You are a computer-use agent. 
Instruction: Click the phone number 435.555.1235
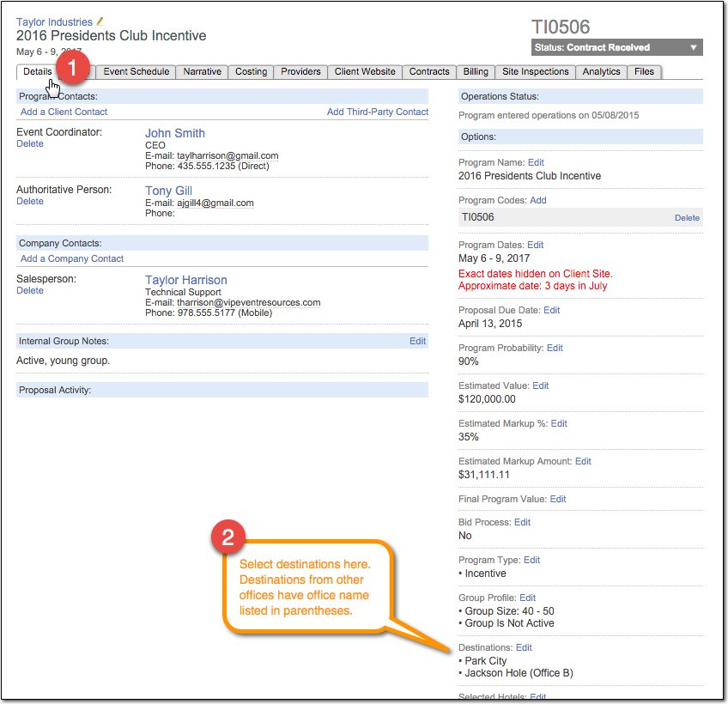click(x=206, y=167)
